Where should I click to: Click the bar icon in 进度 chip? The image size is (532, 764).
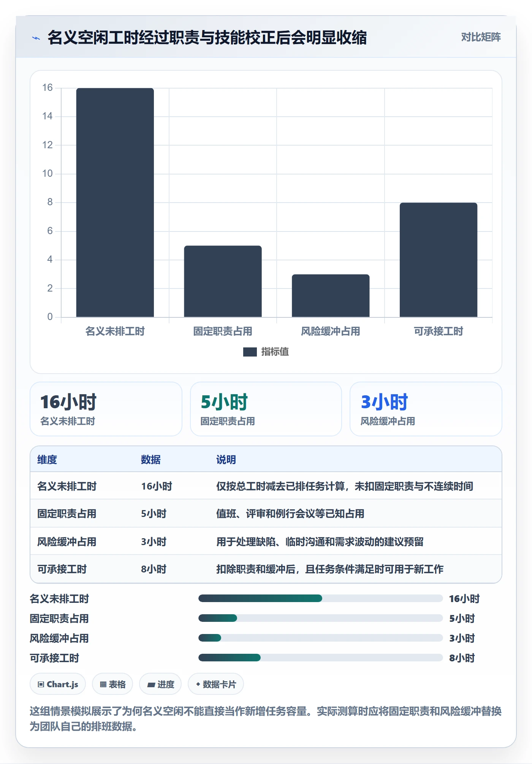click(151, 685)
